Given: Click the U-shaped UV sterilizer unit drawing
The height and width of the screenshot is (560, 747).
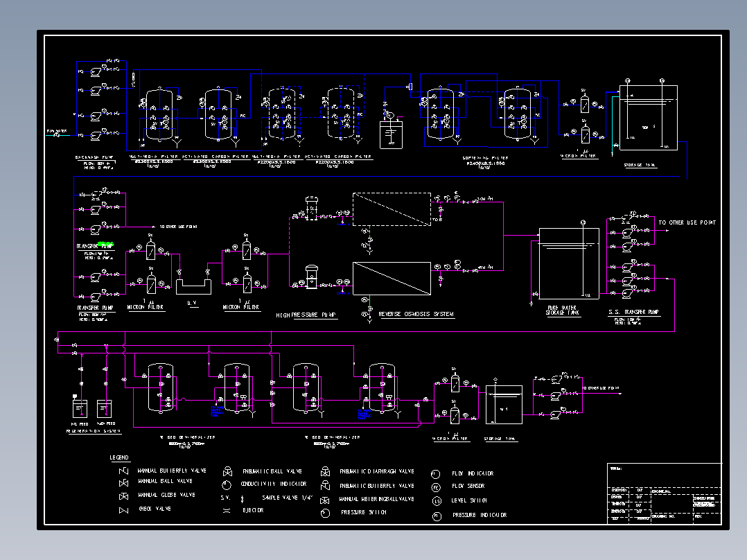Looking at the screenshot, I should pyautogui.click(x=193, y=286).
